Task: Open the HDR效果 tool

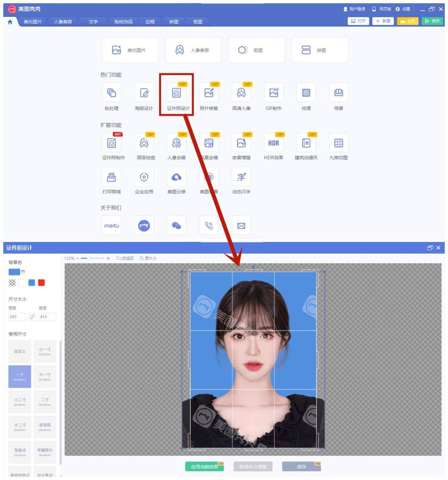Action: 274,143
